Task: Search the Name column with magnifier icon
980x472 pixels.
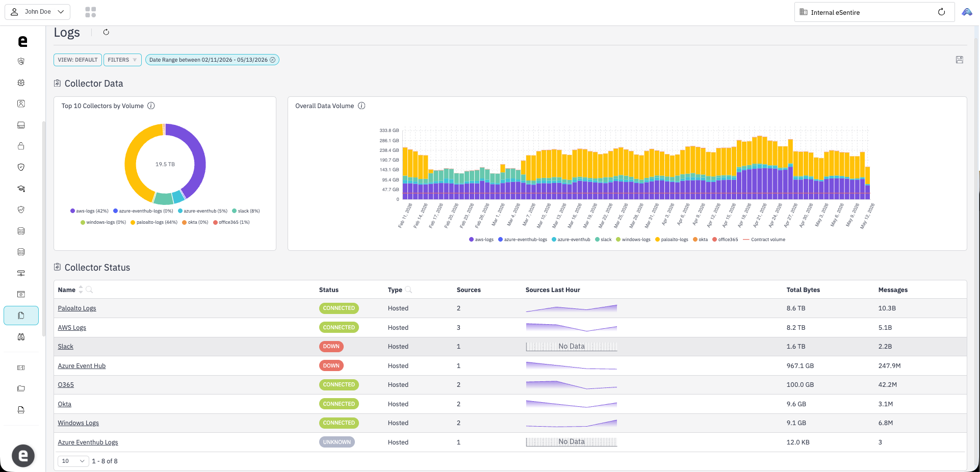Action: point(89,290)
